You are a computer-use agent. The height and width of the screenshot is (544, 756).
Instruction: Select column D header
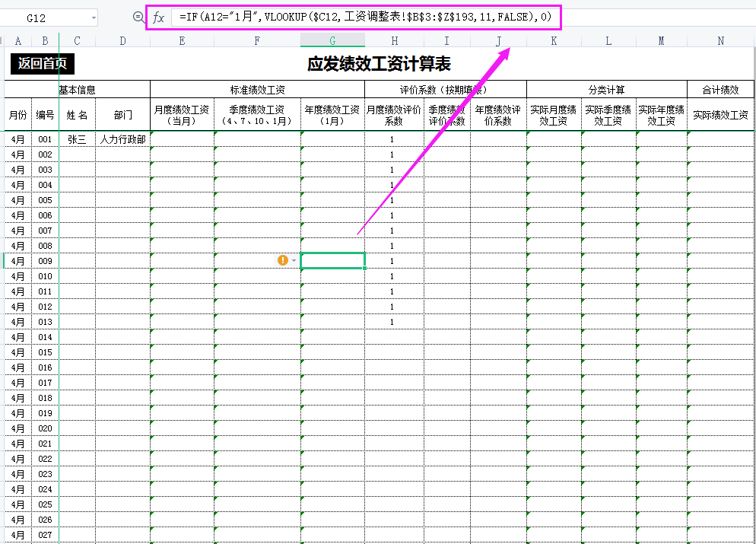click(x=123, y=41)
